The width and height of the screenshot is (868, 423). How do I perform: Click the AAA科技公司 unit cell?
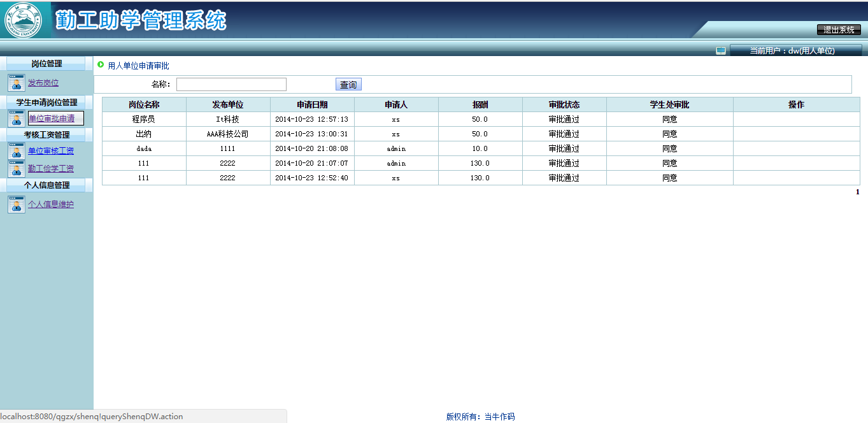pos(228,134)
